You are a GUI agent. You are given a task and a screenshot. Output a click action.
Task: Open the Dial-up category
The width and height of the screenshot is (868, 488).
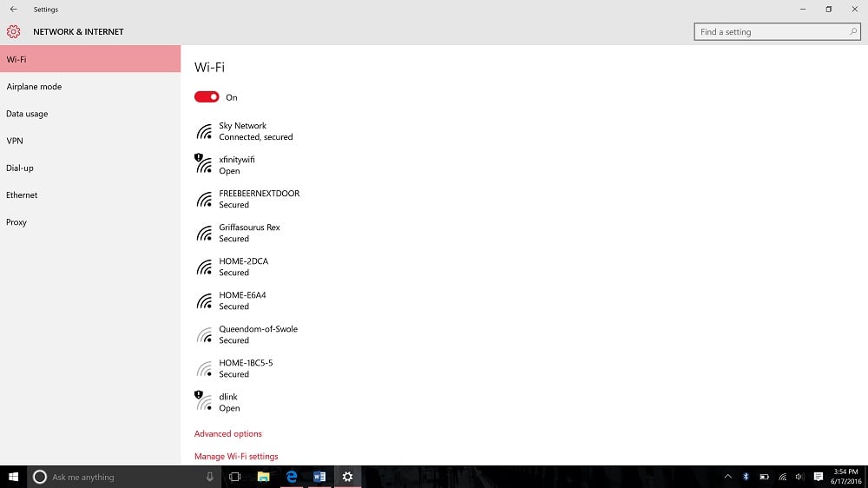(90, 168)
